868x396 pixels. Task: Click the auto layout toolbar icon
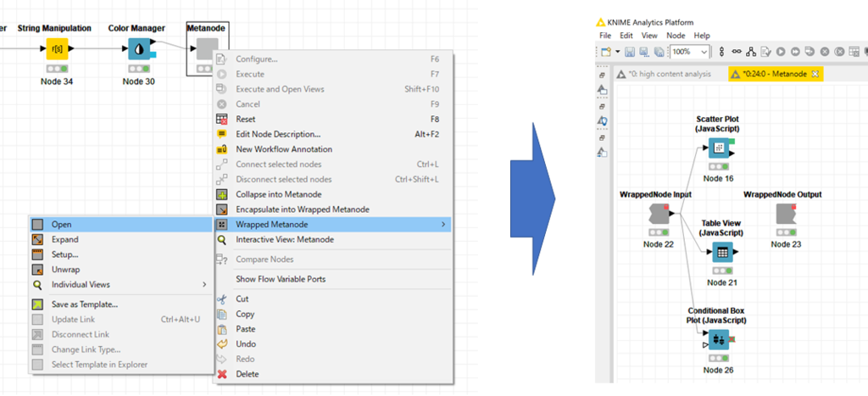(x=751, y=52)
